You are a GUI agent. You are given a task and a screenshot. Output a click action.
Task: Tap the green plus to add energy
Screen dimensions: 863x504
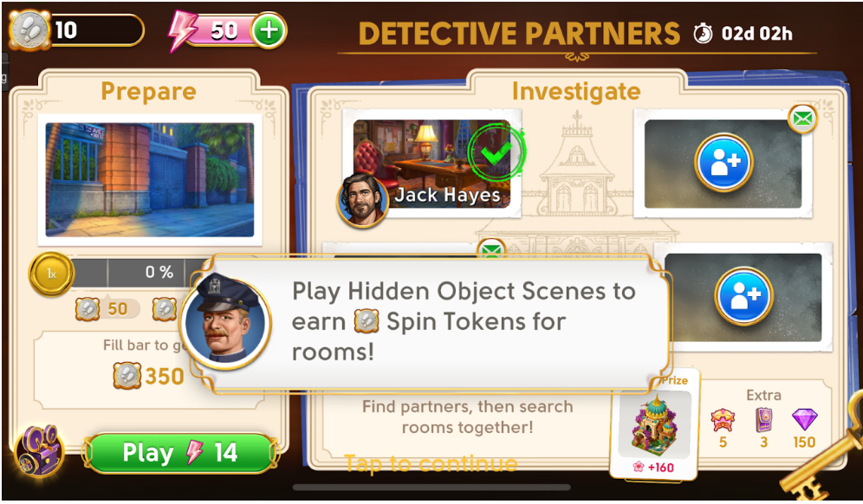point(269,30)
